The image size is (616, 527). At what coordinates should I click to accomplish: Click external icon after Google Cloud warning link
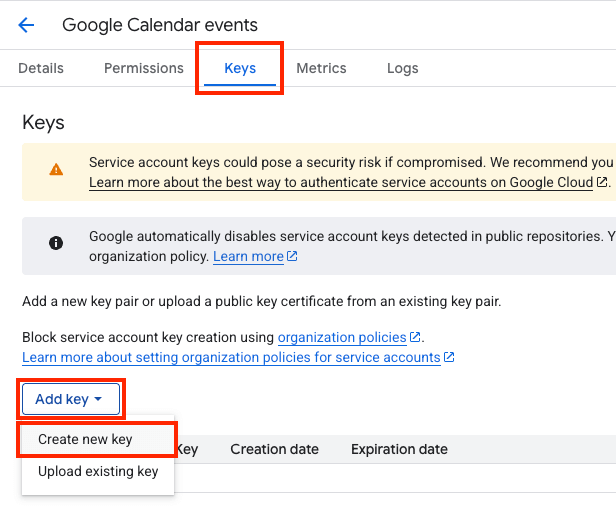coord(602,182)
